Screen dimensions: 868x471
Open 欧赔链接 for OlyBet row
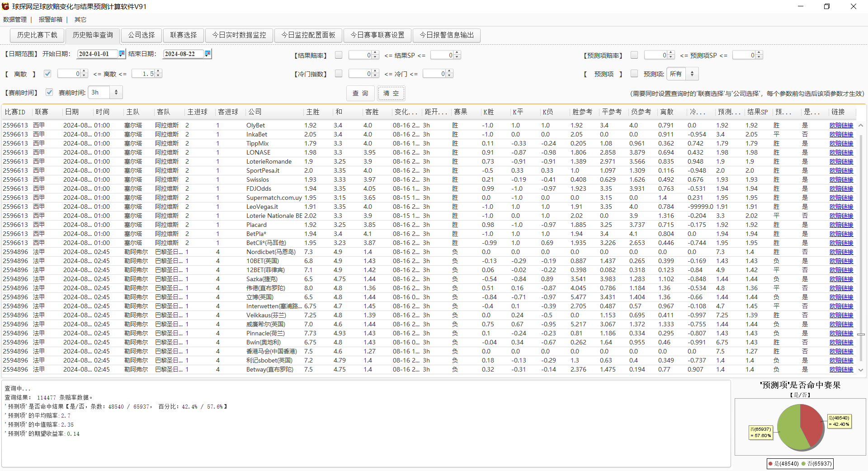click(x=841, y=125)
